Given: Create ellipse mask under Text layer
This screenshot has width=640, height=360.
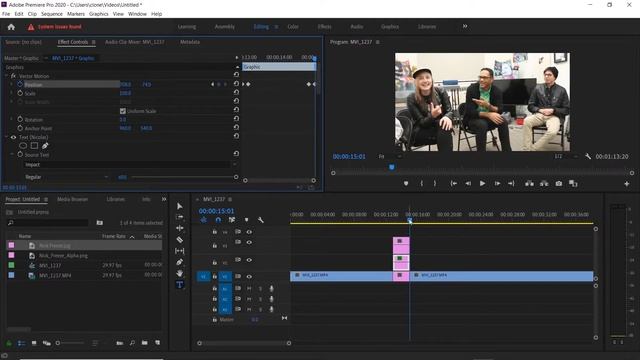Looking at the screenshot, I should click(x=23, y=146).
